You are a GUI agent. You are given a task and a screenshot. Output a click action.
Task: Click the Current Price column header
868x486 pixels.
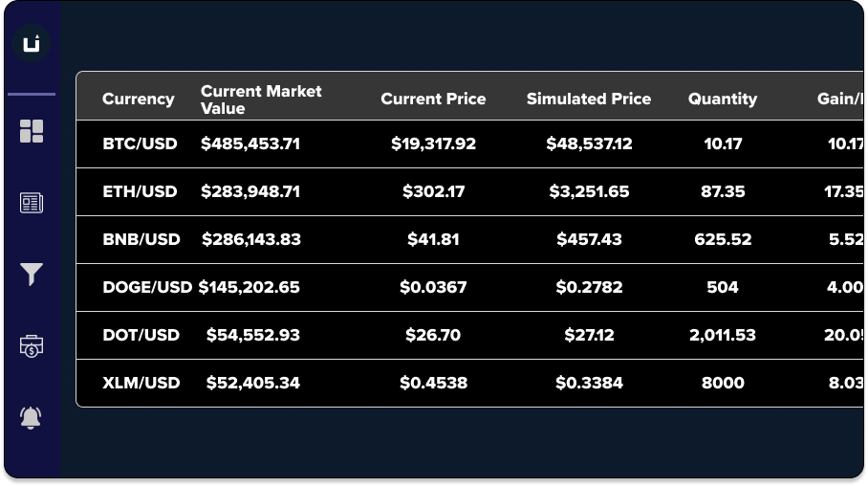433,99
